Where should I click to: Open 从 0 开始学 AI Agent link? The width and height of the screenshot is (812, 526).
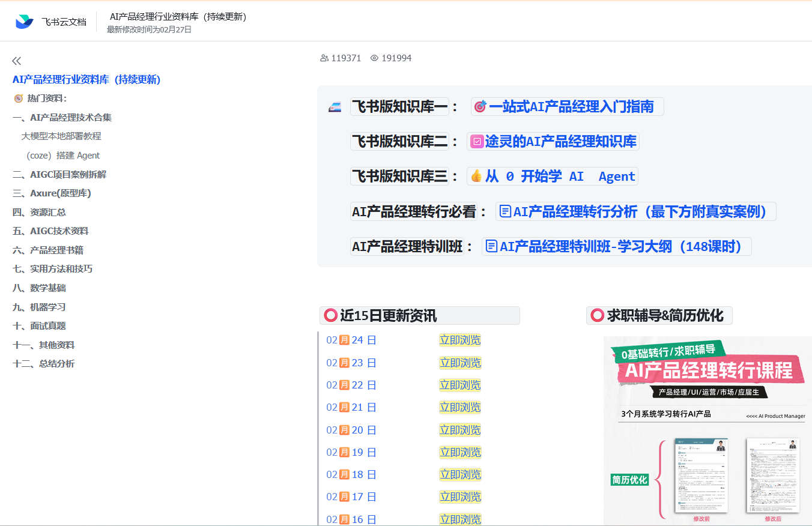553,176
